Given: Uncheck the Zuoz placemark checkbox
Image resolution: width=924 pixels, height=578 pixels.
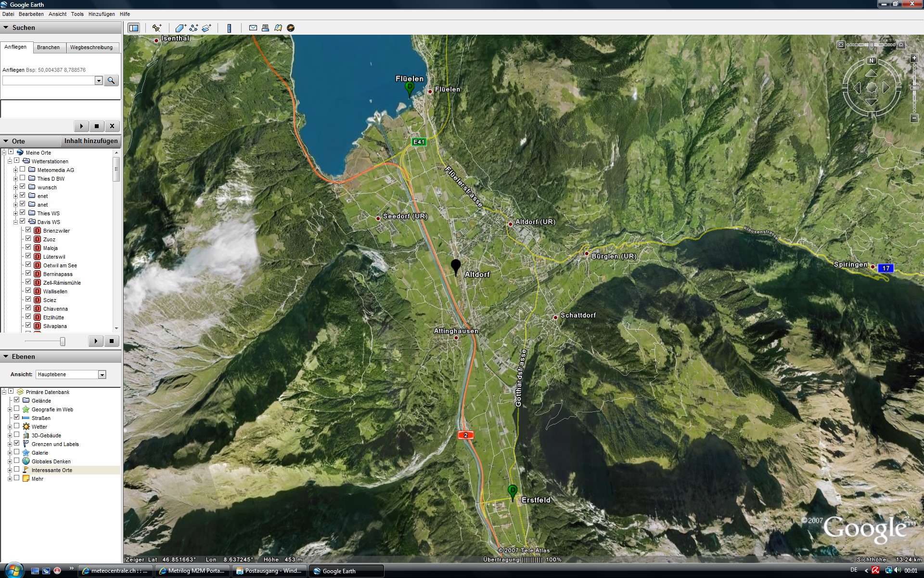Looking at the screenshot, I should pos(28,239).
